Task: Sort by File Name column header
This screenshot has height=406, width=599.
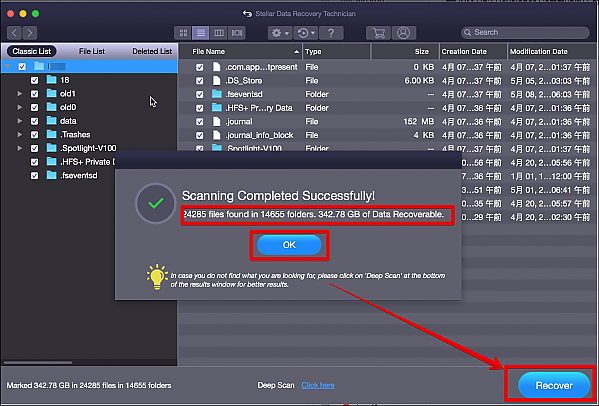Action: tap(241, 51)
